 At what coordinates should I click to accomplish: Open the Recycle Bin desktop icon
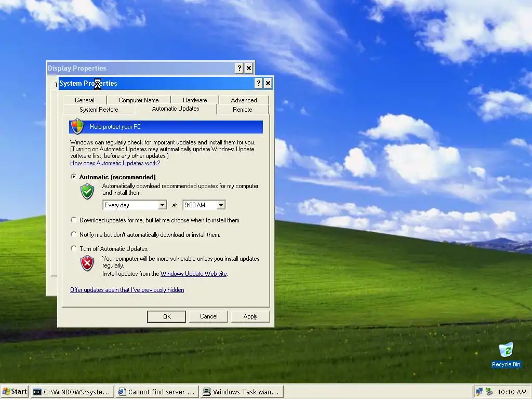click(506, 355)
